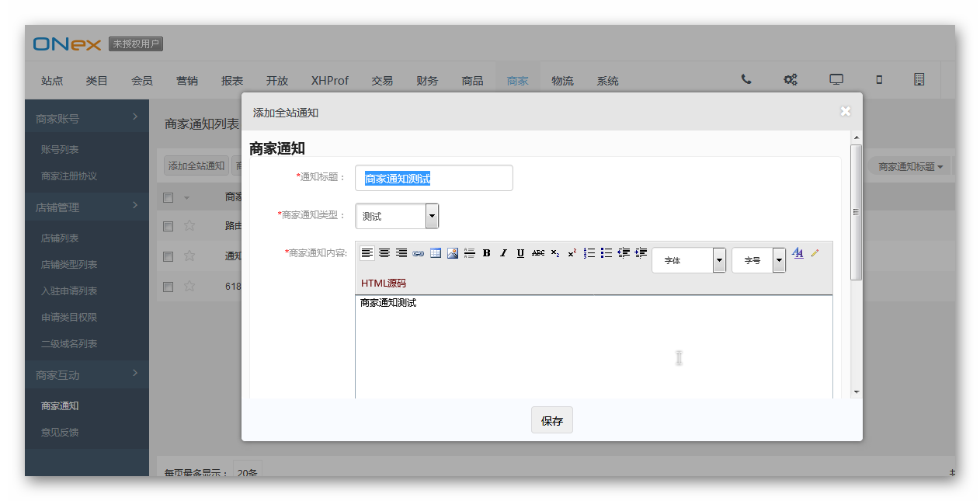Switch to HTML源码 view
Image resolution: width=980 pixels, height=501 pixels.
pos(384,284)
